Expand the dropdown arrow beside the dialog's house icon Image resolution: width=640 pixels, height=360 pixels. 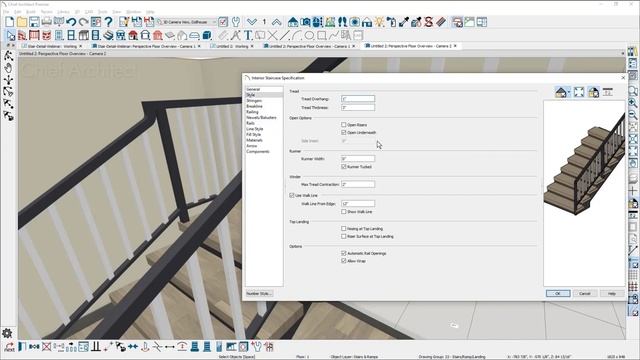[x=569, y=92]
